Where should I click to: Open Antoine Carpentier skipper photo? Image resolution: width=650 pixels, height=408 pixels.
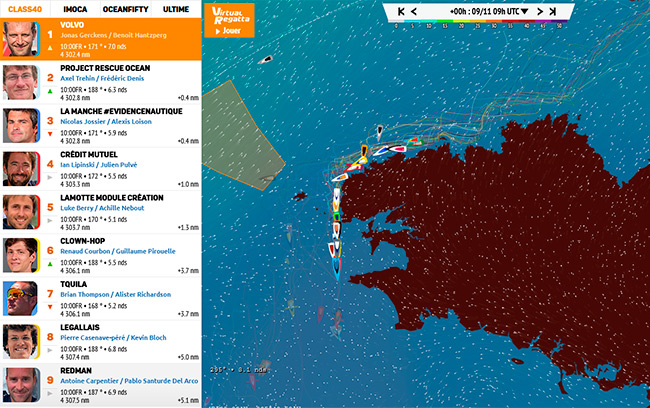click(21, 385)
